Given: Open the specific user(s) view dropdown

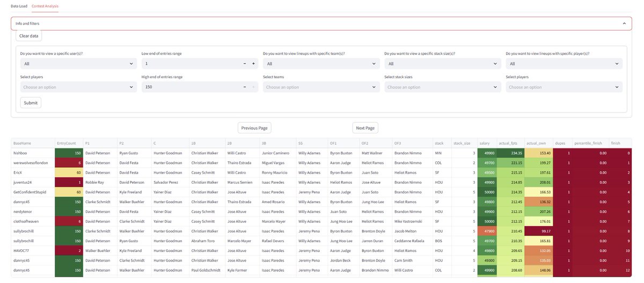Looking at the screenshot, I should (x=78, y=63).
